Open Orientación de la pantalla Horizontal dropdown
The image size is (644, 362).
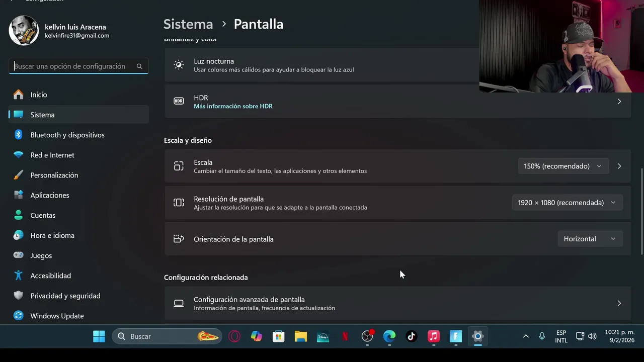pos(590,239)
